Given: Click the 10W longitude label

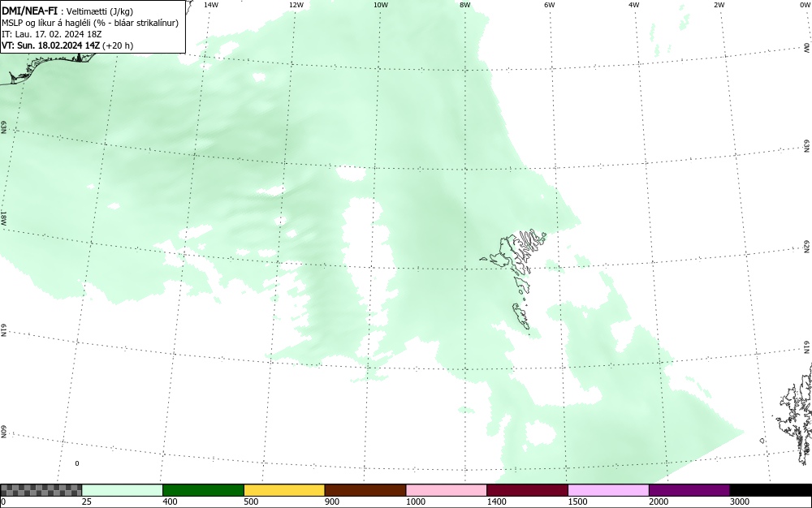Looking at the screenshot, I should (381, 5).
